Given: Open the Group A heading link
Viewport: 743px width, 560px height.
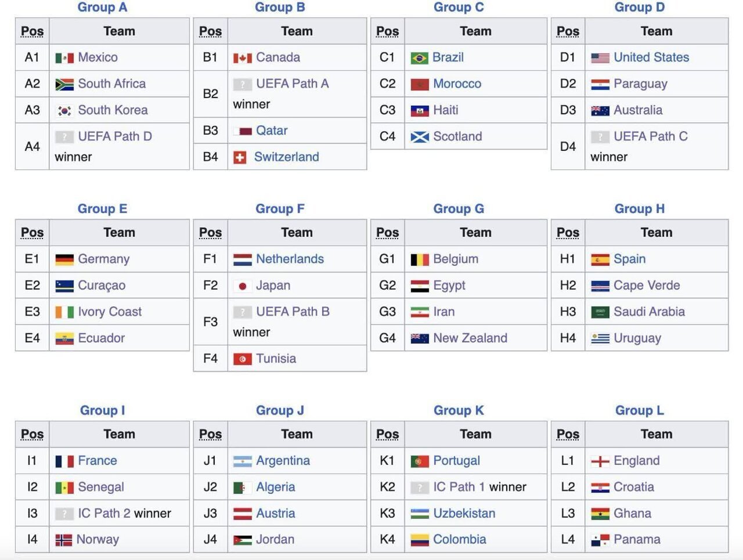Looking at the screenshot, I should (x=102, y=8).
